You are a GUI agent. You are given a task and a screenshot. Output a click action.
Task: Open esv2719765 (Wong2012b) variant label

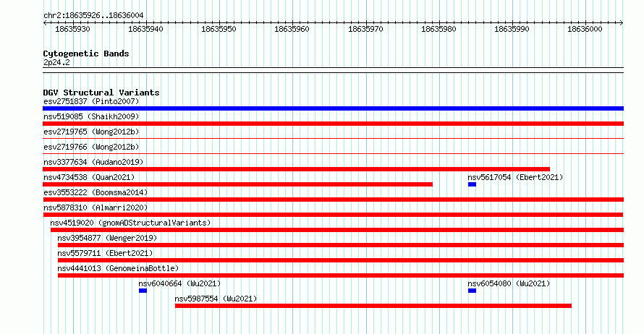[91, 132]
